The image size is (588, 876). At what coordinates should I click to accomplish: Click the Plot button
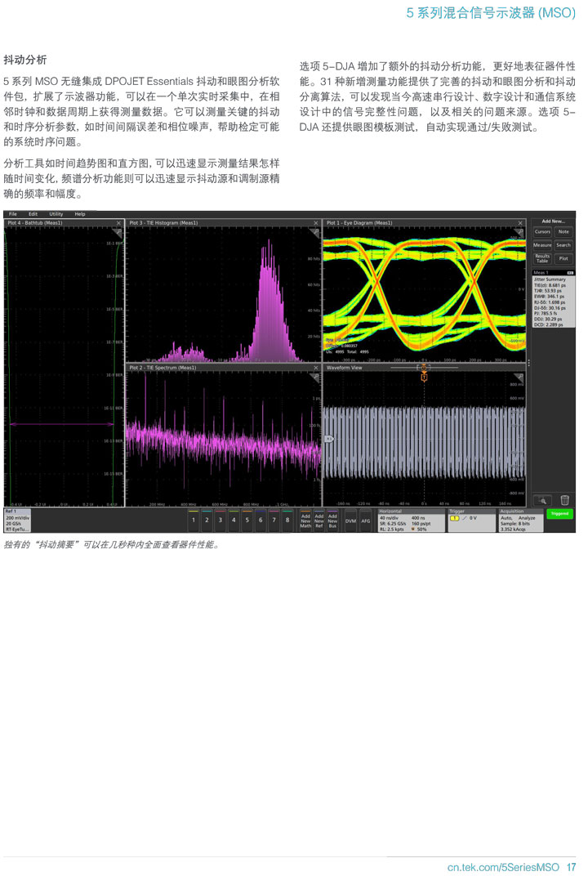[563, 258]
